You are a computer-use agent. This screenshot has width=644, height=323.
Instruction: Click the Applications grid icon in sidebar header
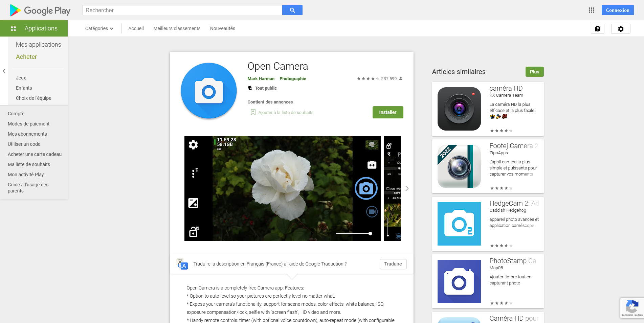coord(14,28)
